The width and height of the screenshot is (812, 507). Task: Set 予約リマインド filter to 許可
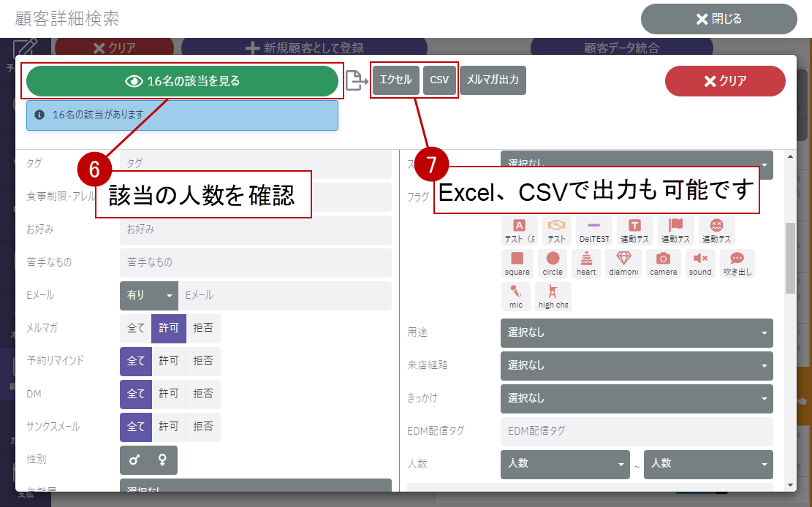[169, 362]
